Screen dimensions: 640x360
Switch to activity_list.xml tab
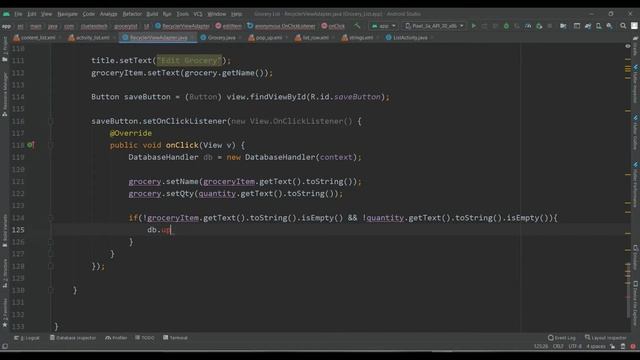pyautogui.click(x=92, y=38)
